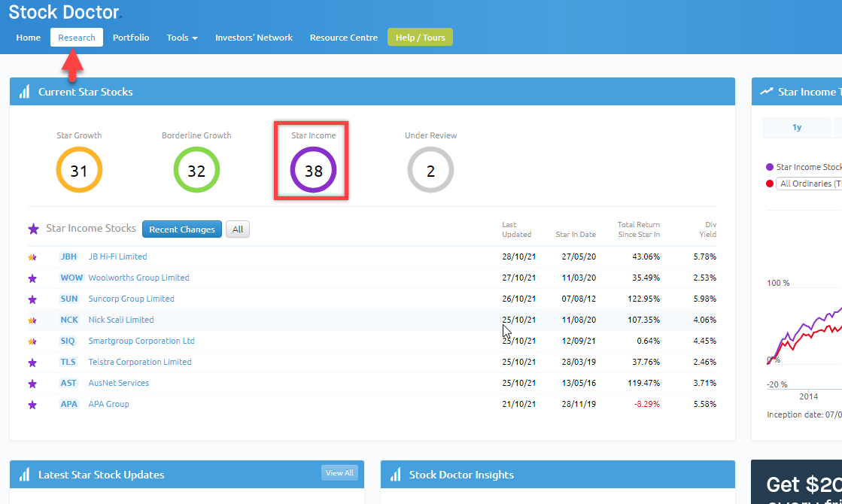842x504 pixels.
Task: Click the purple star beside TLS row
Action: click(x=32, y=363)
